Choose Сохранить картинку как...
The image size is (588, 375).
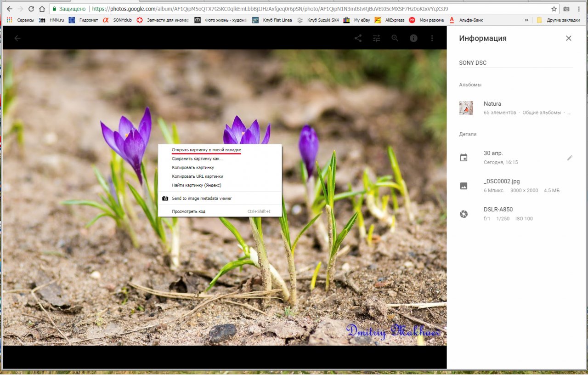coord(220,159)
